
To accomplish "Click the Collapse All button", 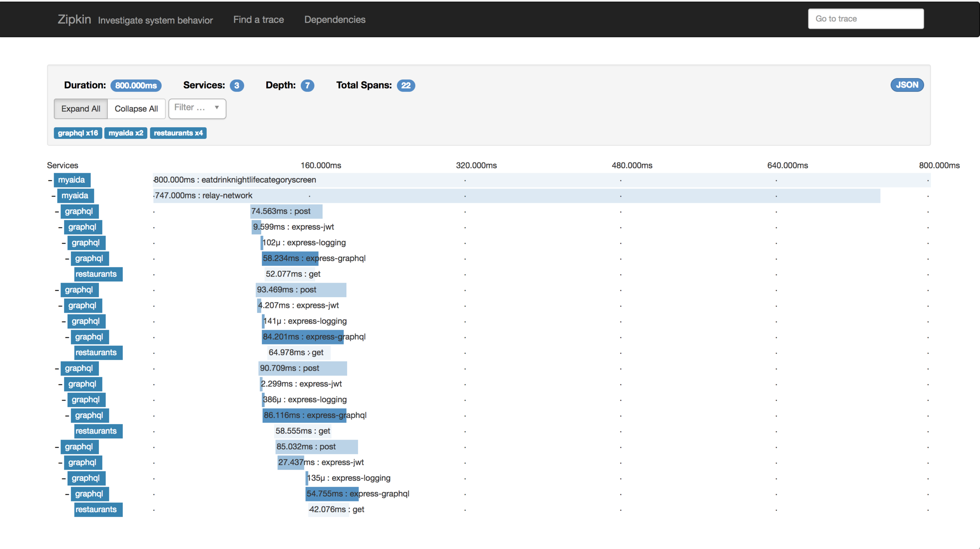I will coord(136,109).
